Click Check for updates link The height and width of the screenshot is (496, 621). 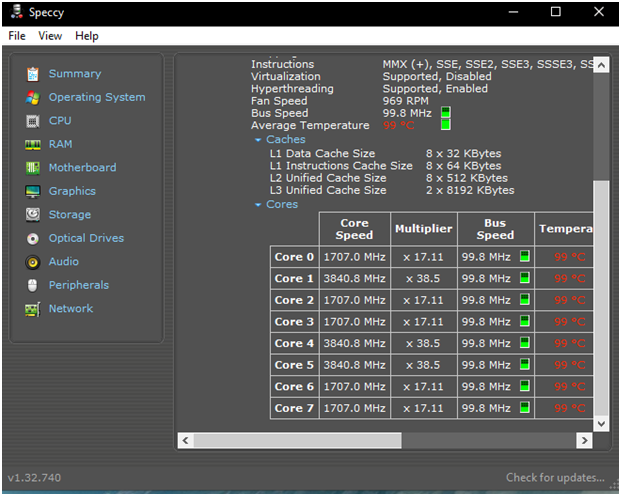(x=555, y=477)
